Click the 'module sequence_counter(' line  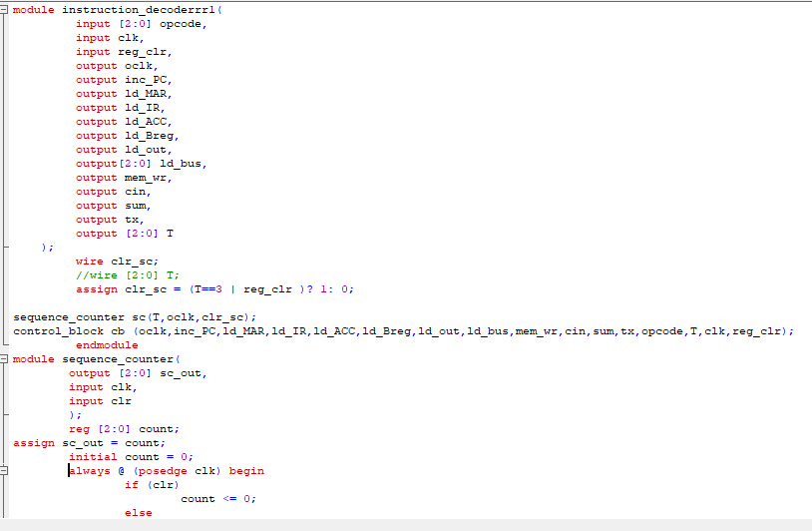click(97, 359)
